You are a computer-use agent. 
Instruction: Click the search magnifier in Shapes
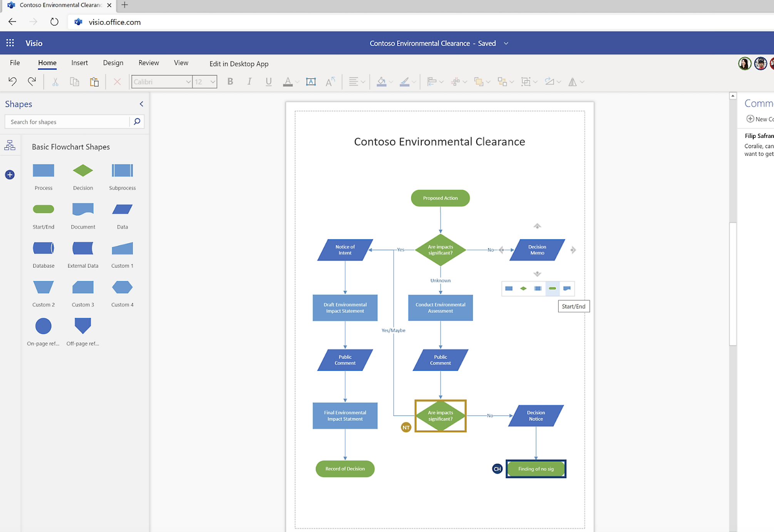(x=137, y=122)
